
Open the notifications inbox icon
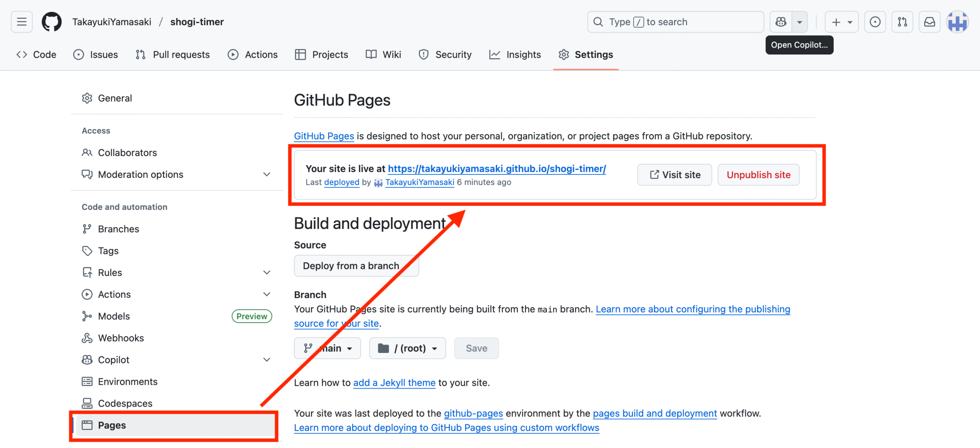(929, 22)
